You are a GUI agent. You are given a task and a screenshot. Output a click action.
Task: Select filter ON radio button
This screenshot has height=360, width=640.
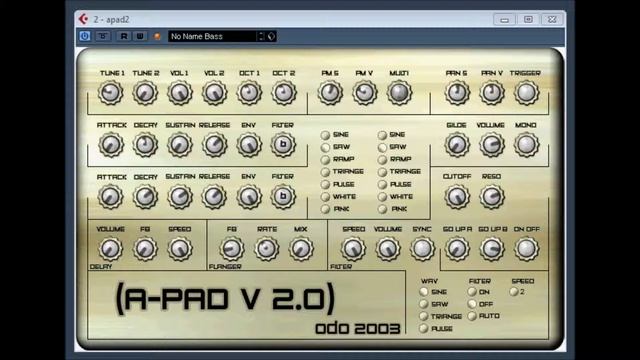tap(472, 292)
